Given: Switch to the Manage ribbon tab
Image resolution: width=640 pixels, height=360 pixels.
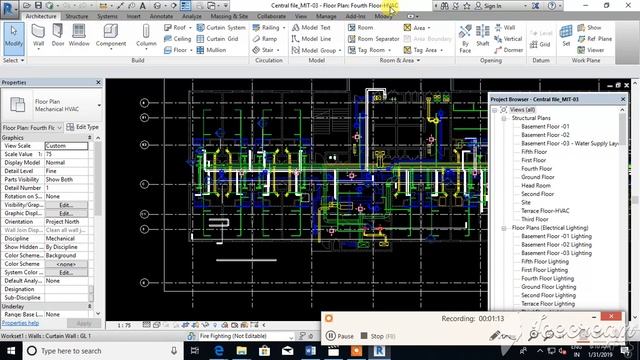Looking at the screenshot, I should pyautogui.click(x=326, y=16).
